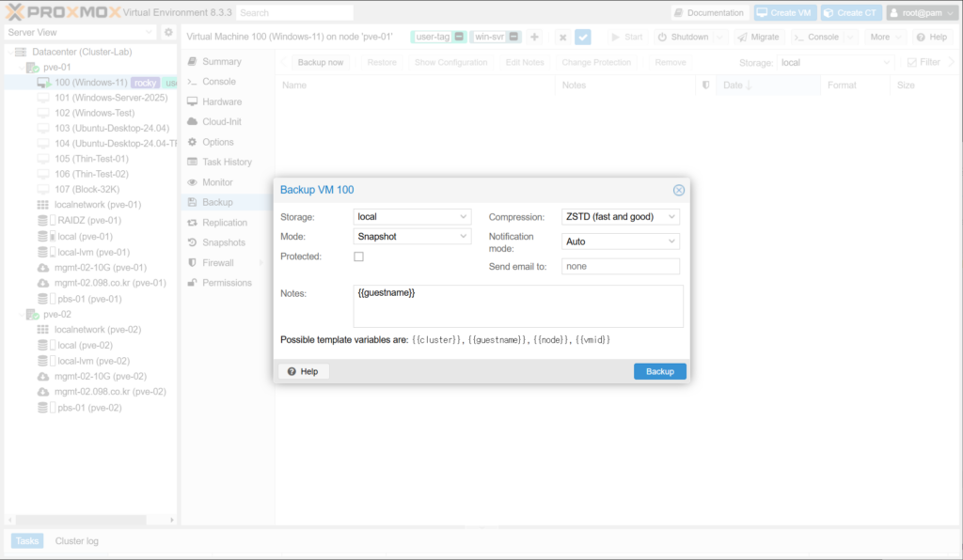The height and width of the screenshot is (560, 963).
Task: Start the backup with the Backup button
Action: point(659,371)
